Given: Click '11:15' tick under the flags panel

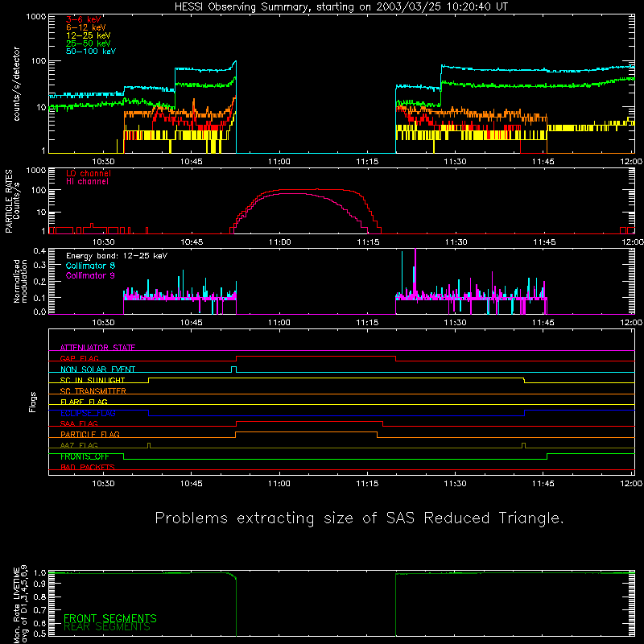Looking at the screenshot, I should [x=367, y=484].
